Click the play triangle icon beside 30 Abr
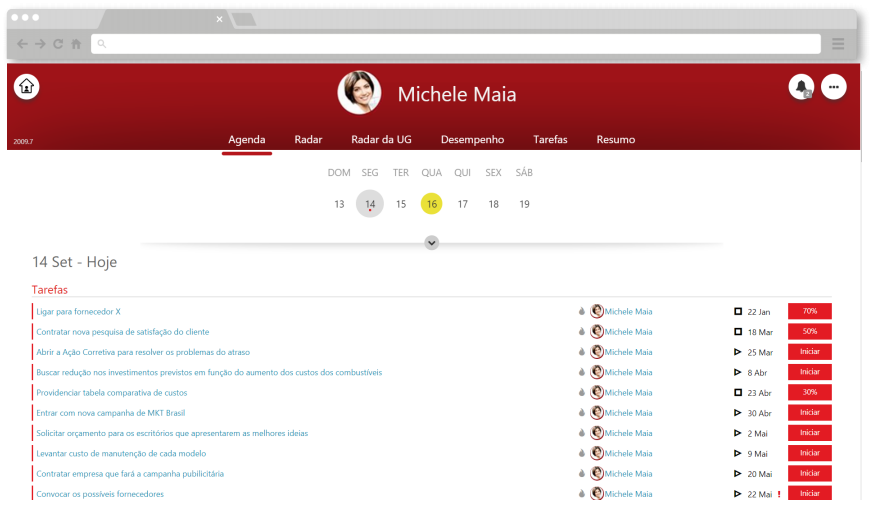Image resolution: width=872 pixels, height=519 pixels. pos(737,413)
